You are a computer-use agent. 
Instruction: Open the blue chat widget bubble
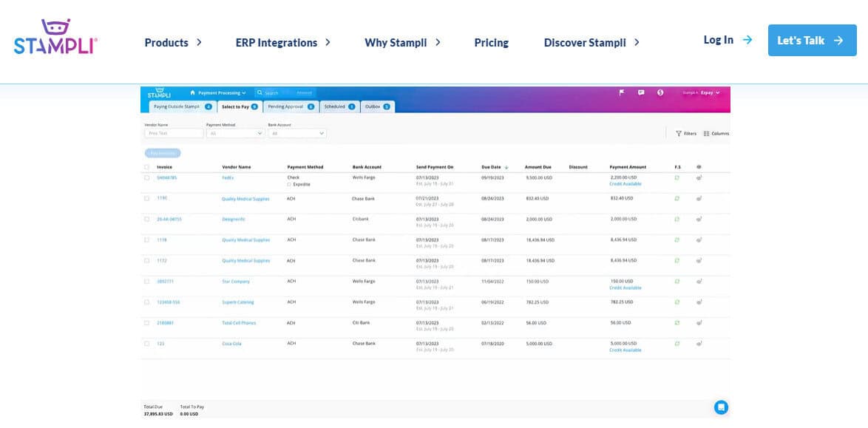click(721, 407)
